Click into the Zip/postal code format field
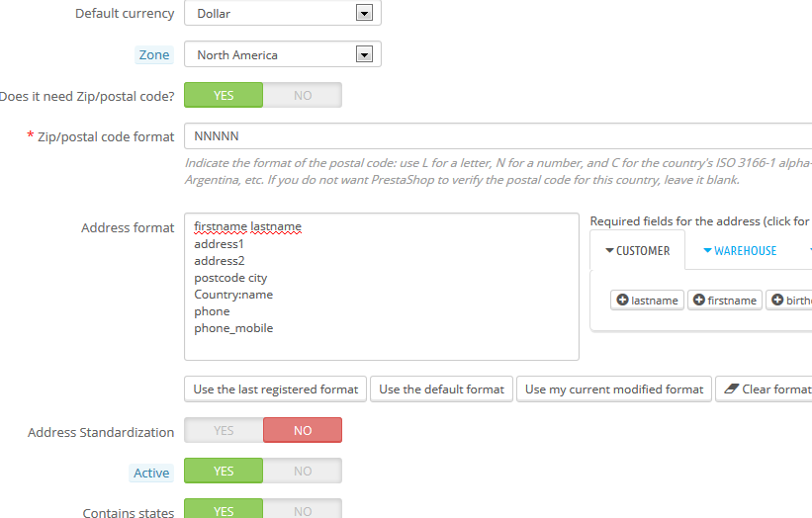The image size is (812, 518). click(x=495, y=136)
